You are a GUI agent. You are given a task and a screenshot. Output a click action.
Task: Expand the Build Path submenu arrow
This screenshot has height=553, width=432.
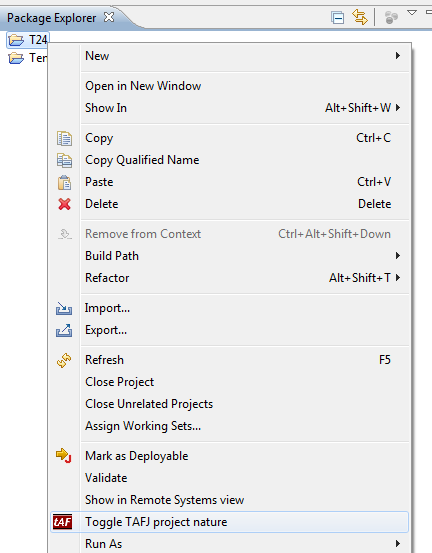point(398,256)
